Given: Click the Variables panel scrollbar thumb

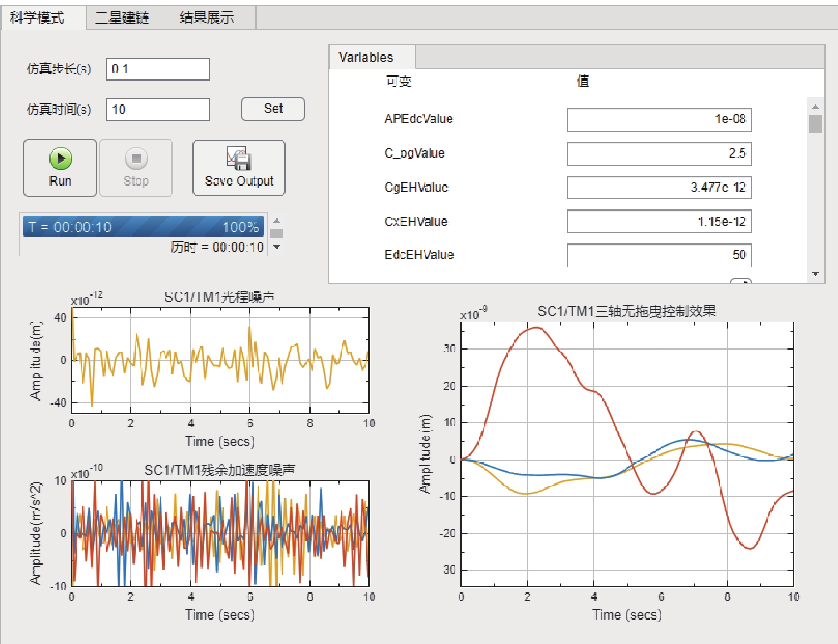Looking at the screenshot, I should pyautogui.click(x=816, y=124).
